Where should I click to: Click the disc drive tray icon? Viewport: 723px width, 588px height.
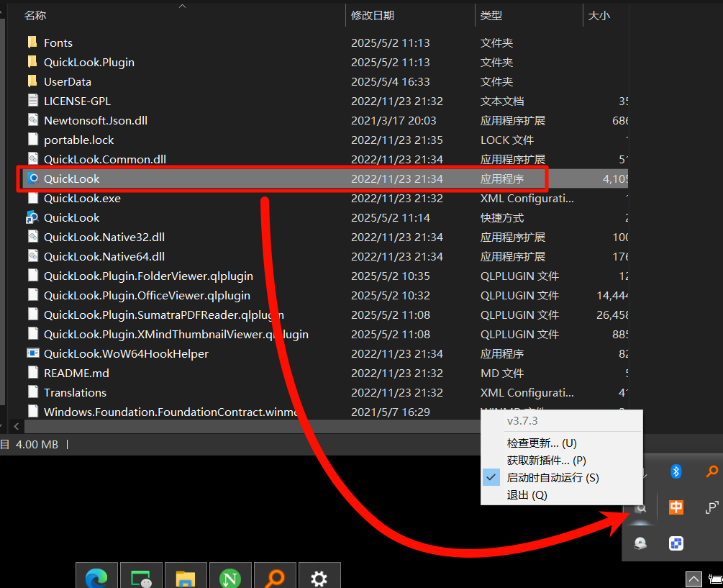[x=640, y=543]
